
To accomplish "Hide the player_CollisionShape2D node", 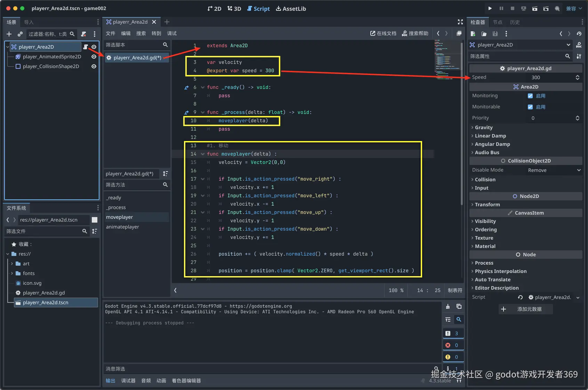I will click(94, 66).
